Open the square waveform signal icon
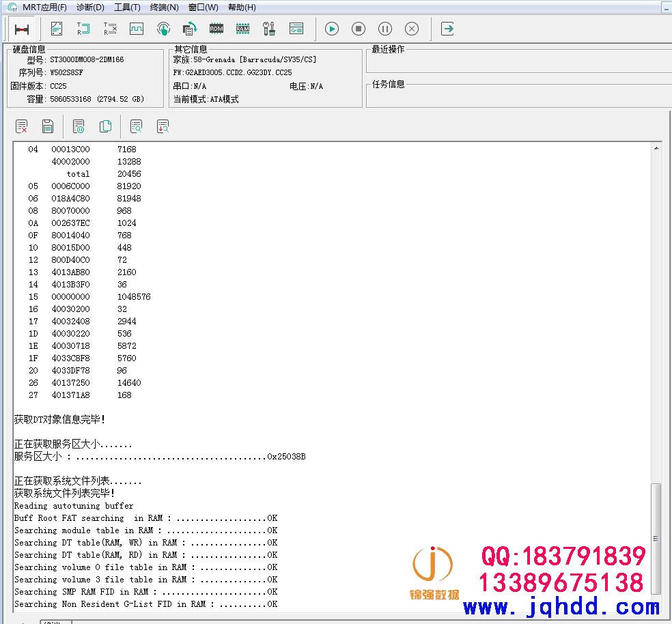 pos(137,29)
